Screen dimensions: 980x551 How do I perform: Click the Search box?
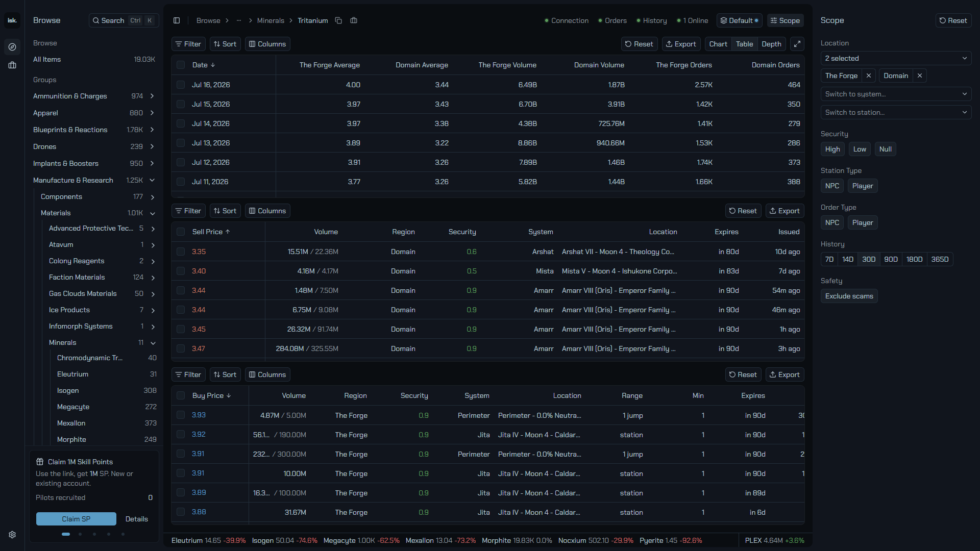click(x=124, y=20)
